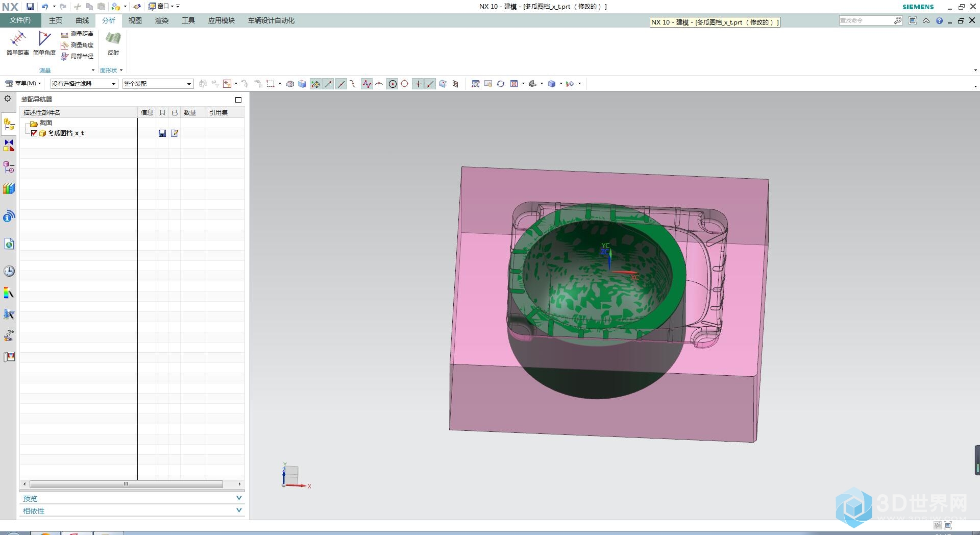The width and height of the screenshot is (980, 535).
Task: Maximize the Assembly Navigator panel
Action: click(x=238, y=100)
